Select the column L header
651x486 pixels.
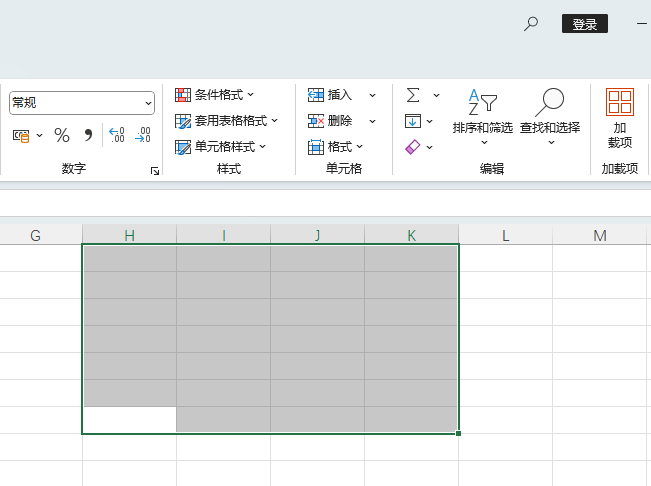[506, 236]
